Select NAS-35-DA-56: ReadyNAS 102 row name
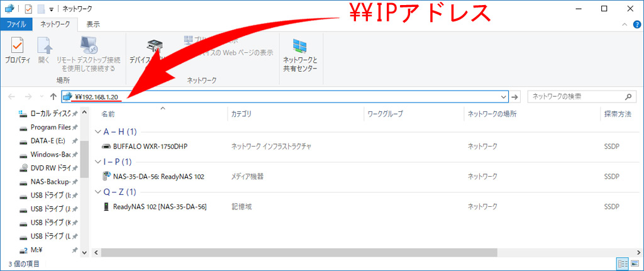 tap(158, 177)
